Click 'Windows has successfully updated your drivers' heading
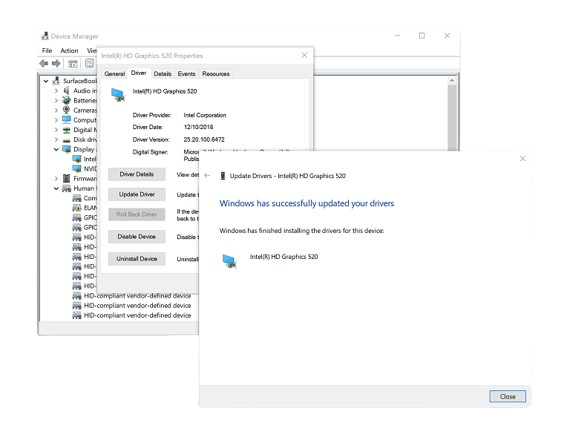Image resolution: width=564 pixels, height=443 pixels. (x=307, y=204)
